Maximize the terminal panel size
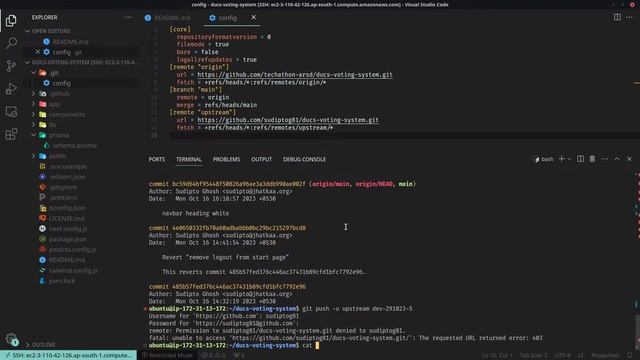The height and width of the screenshot is (360, 640). (x=617, y=159)
